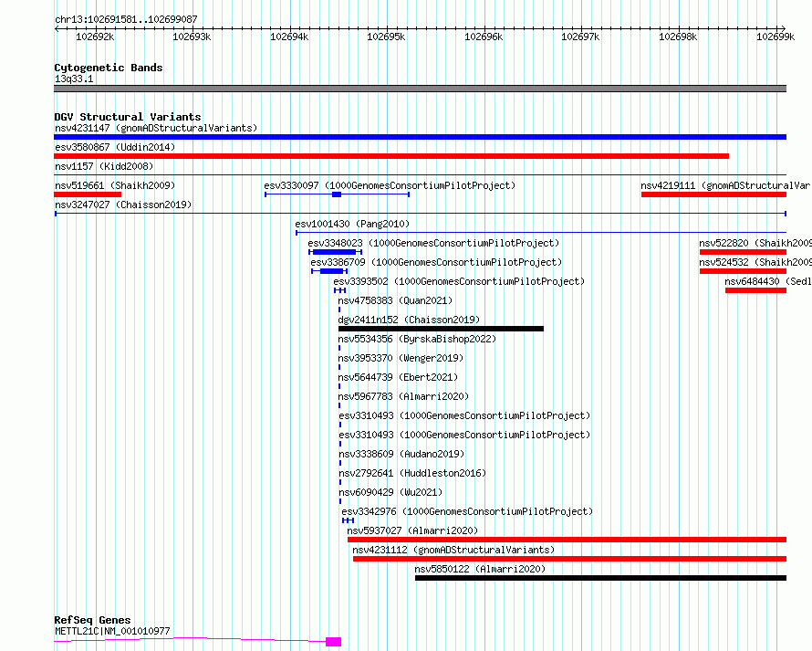The width and height of the screenshot is (812, 651).
Task: Click the red nsv519661 variant bar
Action: 88,194
